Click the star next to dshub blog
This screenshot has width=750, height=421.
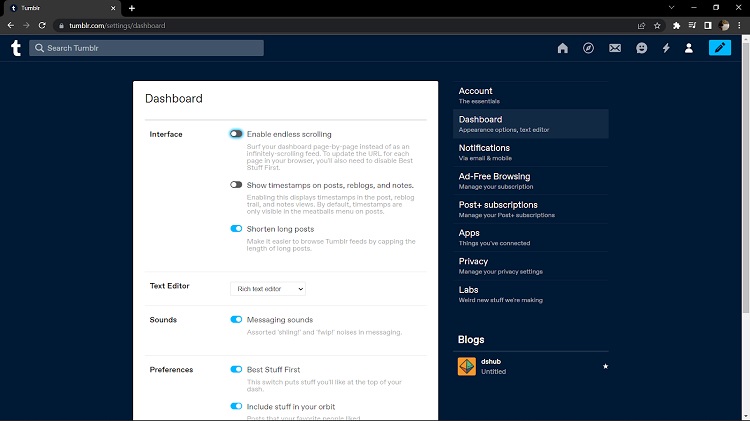click(605, 366)
